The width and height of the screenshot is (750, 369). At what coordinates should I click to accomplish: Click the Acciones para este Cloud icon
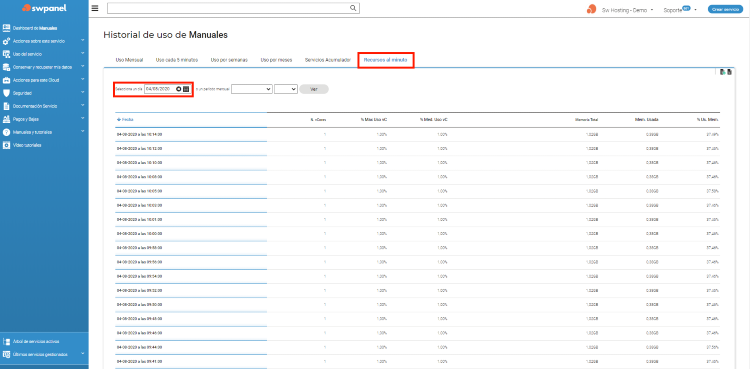(x=7, y=80)
